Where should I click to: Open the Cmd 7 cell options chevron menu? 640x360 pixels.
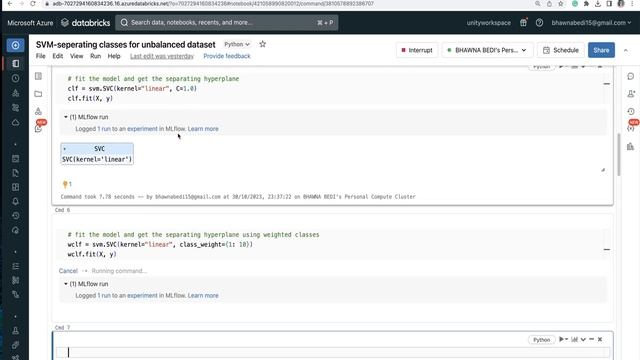(583, 339)
